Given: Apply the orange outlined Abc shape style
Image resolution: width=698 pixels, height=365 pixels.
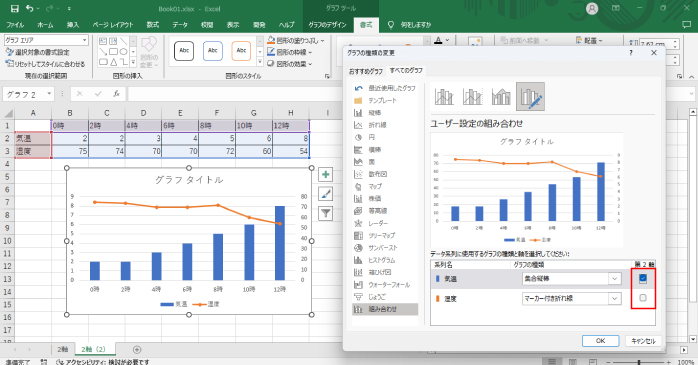Looking at the screenshot, I should [x=241, y=51].
